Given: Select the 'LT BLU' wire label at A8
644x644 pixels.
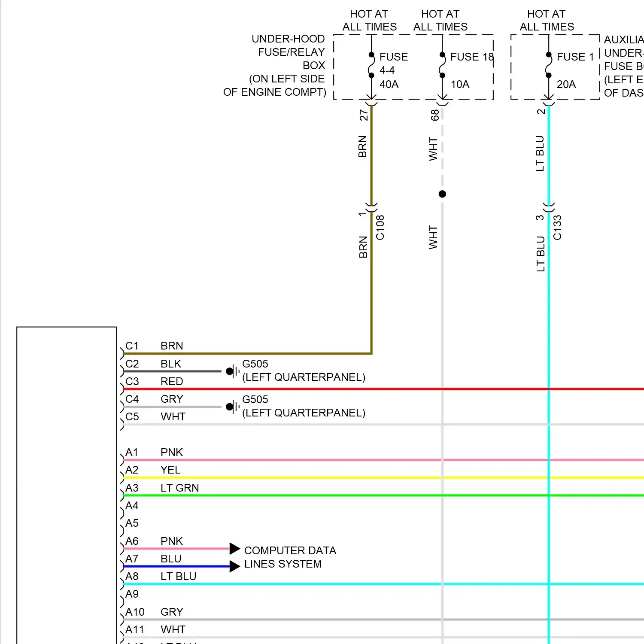Looking at the screenshot, I should (179, 576).
